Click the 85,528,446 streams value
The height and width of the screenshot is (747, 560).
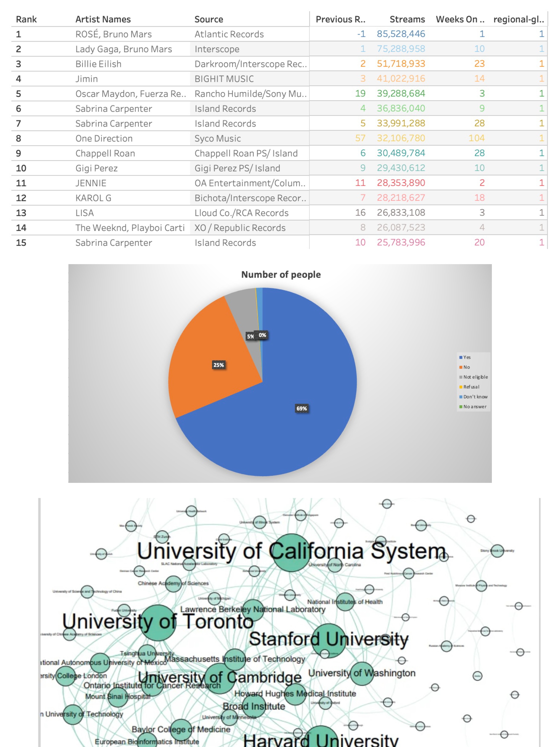pyautogui.click(x=401, y=34)
